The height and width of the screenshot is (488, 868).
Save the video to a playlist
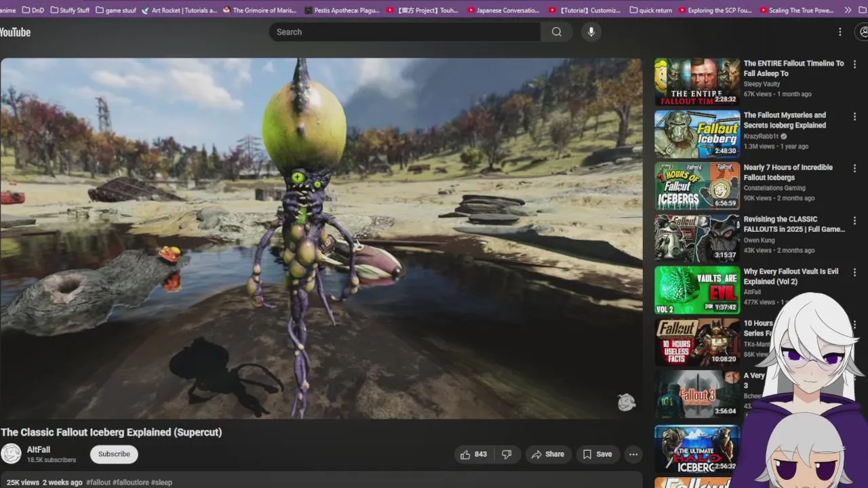tap(597, 454)
